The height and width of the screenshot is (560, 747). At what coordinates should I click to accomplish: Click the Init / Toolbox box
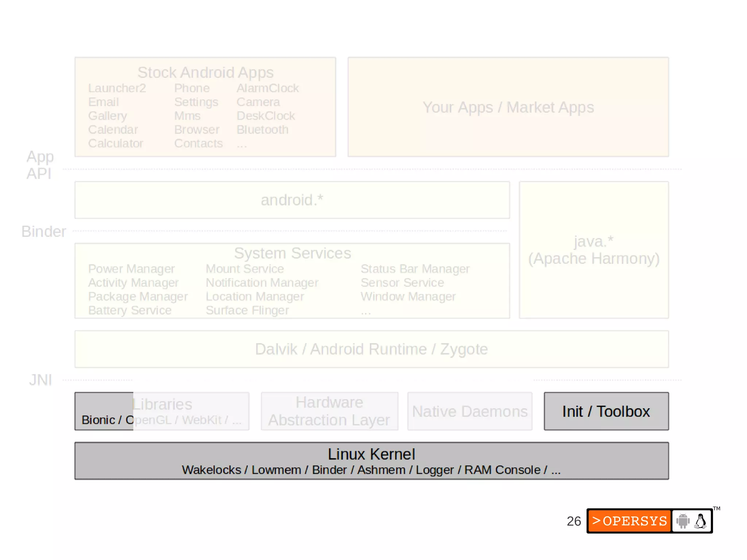coord(606,411)
